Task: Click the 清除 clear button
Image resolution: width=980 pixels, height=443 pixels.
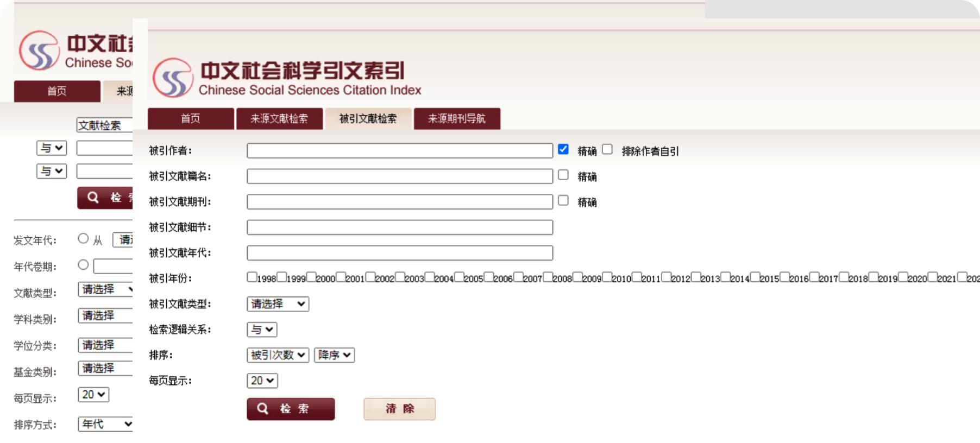Action: [x=399, y=409]
